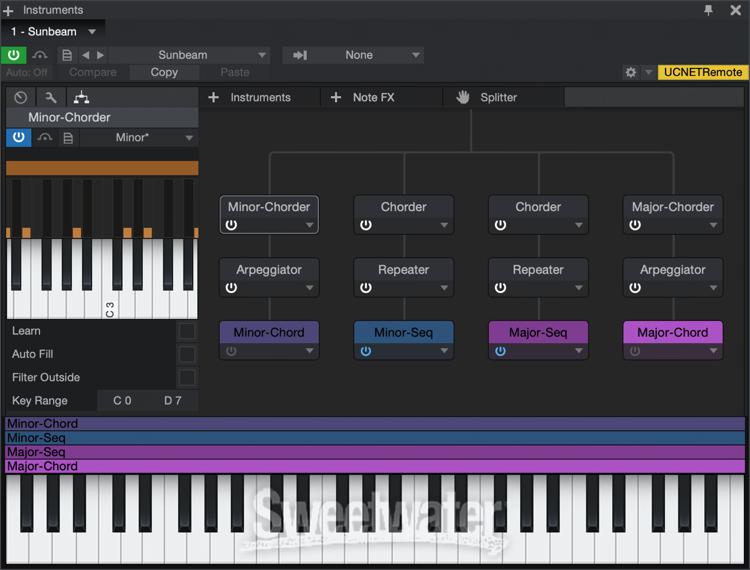Select the Note FX tab label

374,98
